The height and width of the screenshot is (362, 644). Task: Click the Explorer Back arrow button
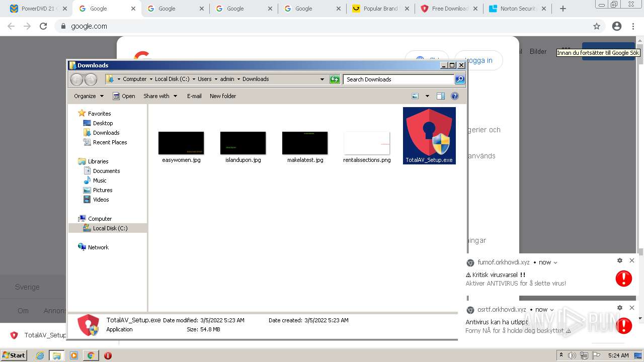coord(76,79)
